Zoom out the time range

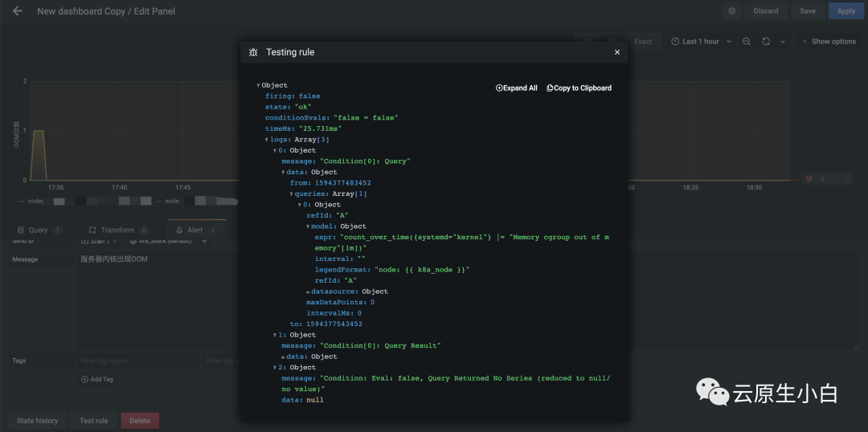(746, 42)
